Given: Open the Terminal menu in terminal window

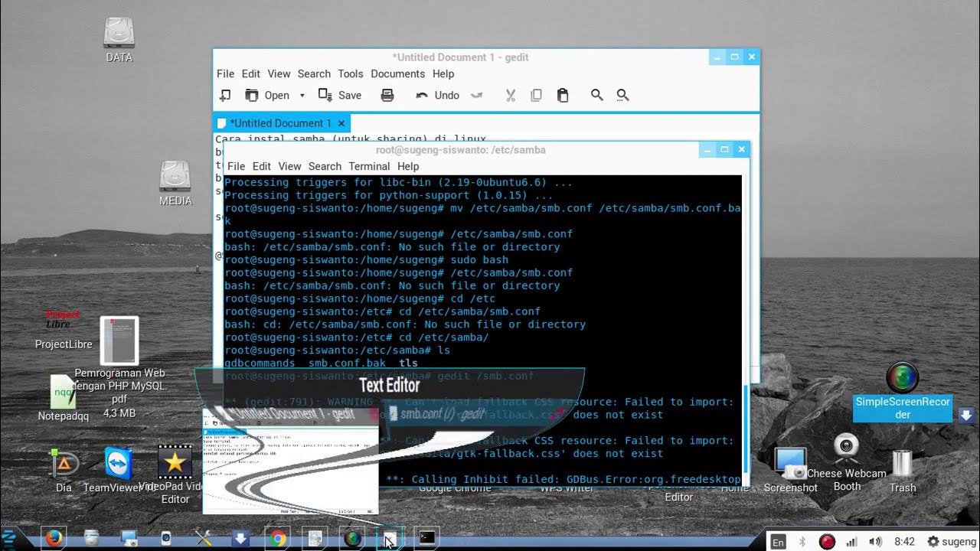Looking at the screenshot, I should tap(369, 166).
